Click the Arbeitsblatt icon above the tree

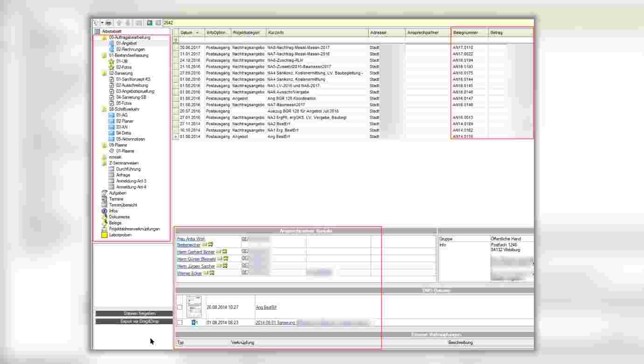[x=97, y=31]
